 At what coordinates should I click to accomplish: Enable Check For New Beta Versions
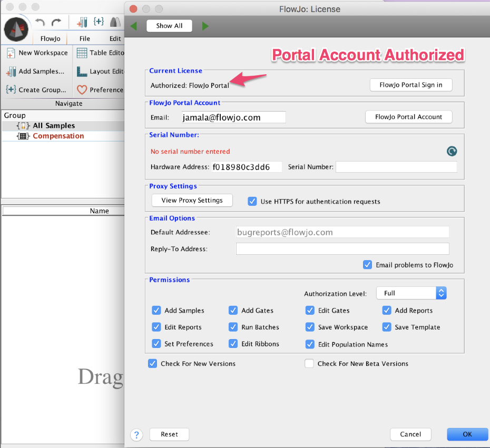309,363
